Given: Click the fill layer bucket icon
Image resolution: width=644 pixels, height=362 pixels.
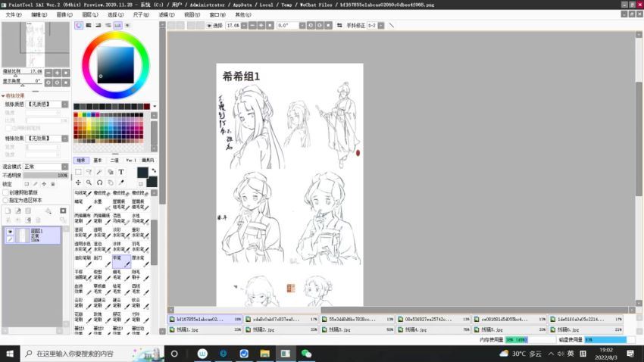Looking at the screenshot, I should click(48, 211).
